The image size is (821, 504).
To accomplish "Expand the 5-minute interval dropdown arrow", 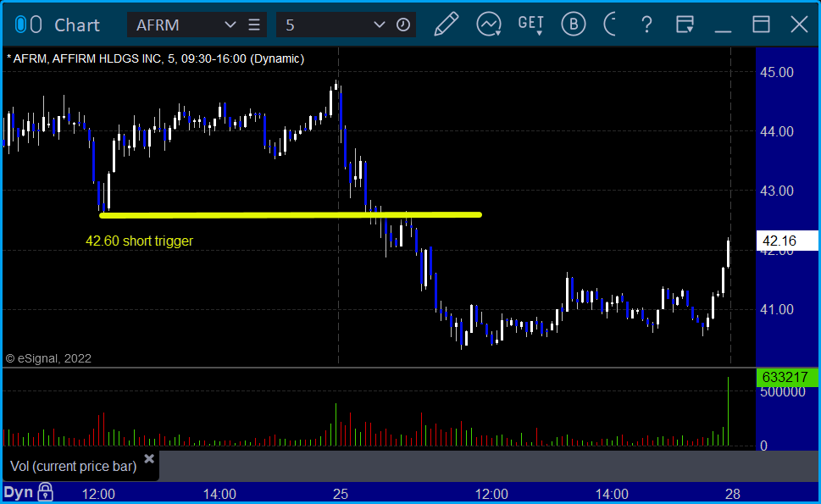I will point(380,25).
